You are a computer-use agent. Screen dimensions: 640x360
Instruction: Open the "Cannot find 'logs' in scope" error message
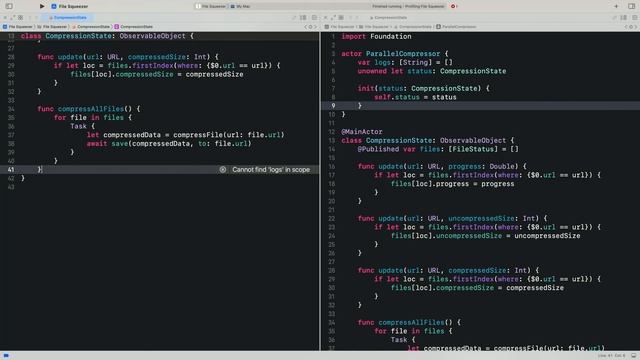[x=271, y=169]
